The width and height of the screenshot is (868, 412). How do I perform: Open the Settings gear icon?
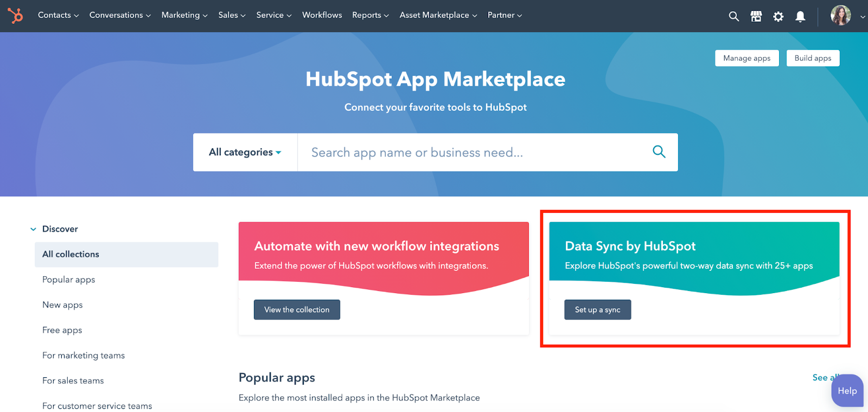coord(778,16)
